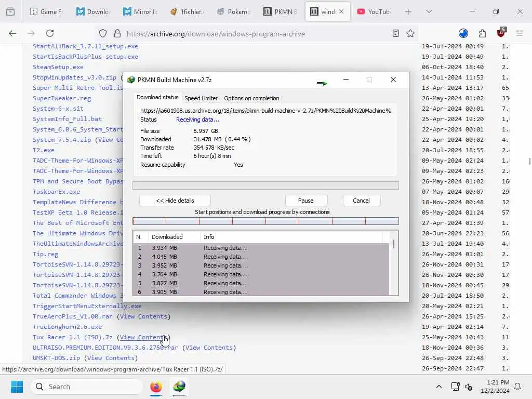Image resolution: width=532 pixels, height=399 pixels.
Task: Open the Windows Start menu
Action: click(17, 387)
